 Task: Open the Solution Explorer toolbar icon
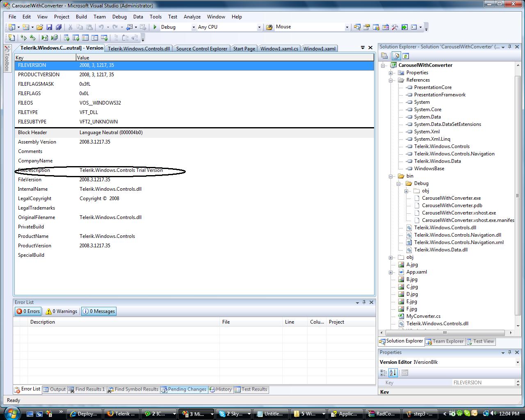click(x=357, y=27)
